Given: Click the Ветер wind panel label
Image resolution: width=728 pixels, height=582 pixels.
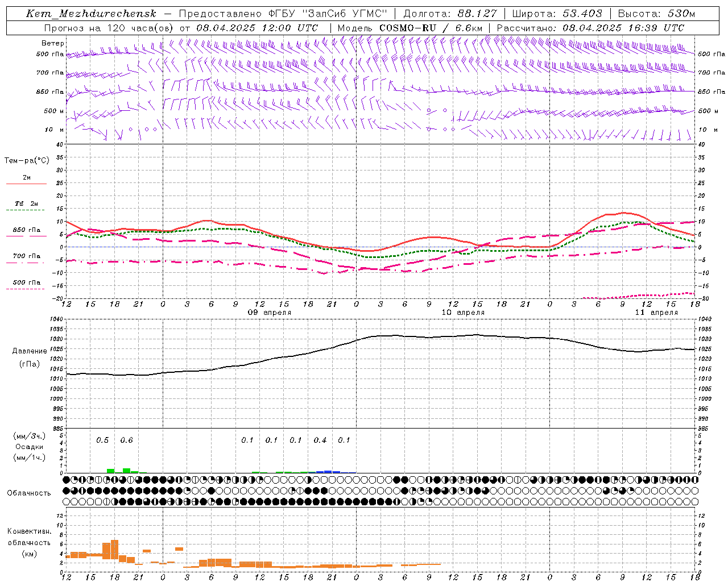Looking at the screenshot, I should [53, 43].
